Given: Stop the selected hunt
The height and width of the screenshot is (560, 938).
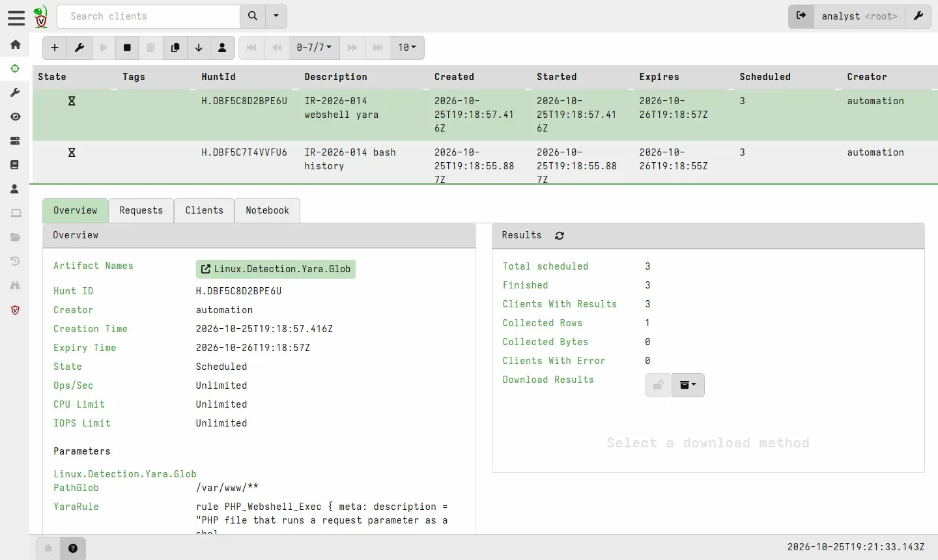Looking at the screenshot, I should 127,48.
